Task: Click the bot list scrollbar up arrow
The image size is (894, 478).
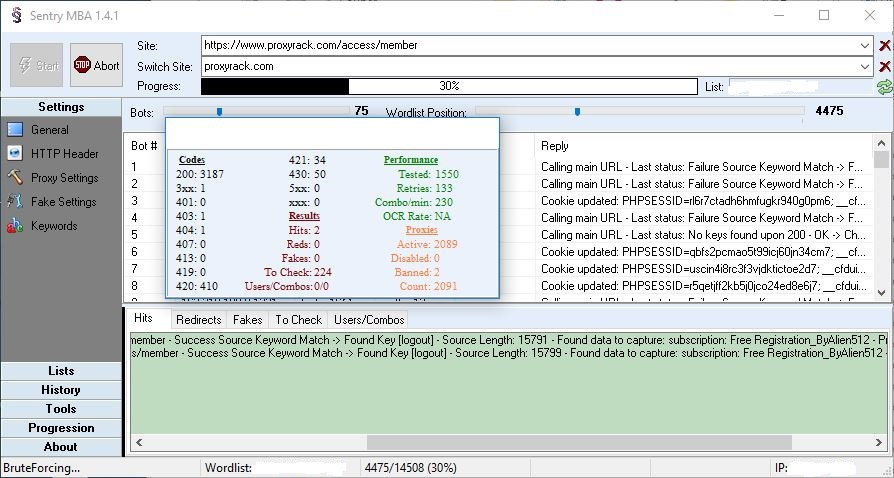Action: pos(881,143)
